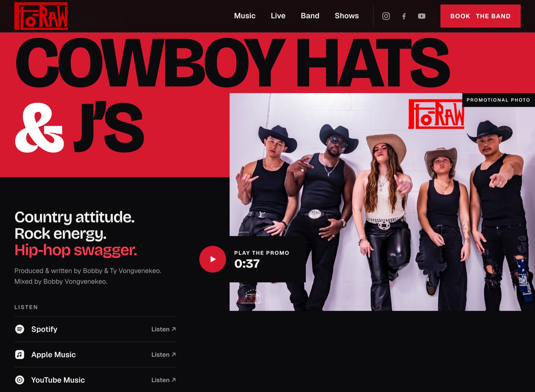Click the Listen section heading
Image resolution: width=535 pixels, height=392 pixels.
pos(26,307)
